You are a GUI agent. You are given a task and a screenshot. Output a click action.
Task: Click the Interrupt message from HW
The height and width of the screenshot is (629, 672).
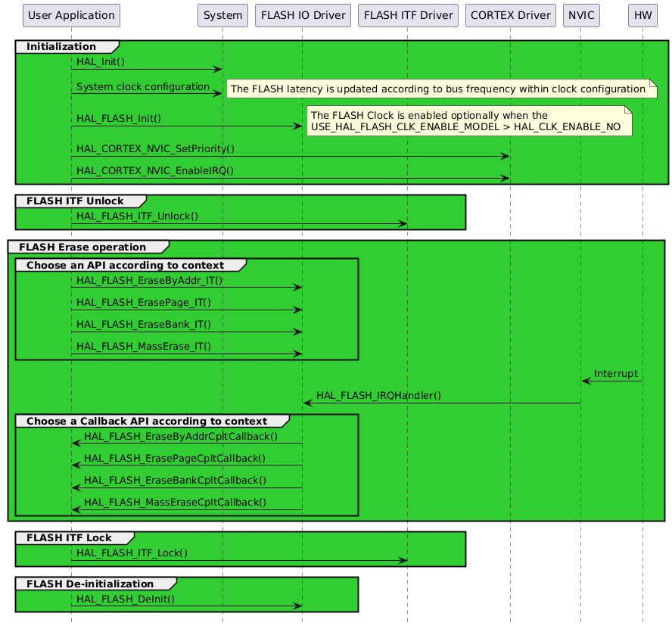click(615, 373)
